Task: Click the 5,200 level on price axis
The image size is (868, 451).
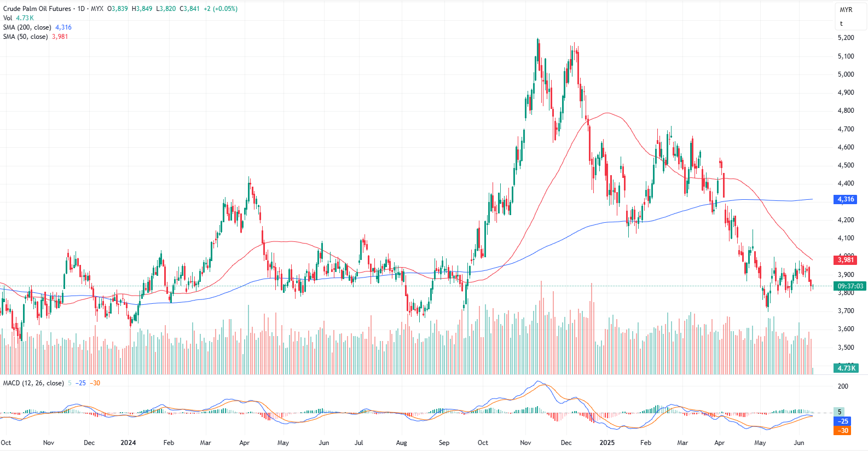Action: tap(846, 38)
